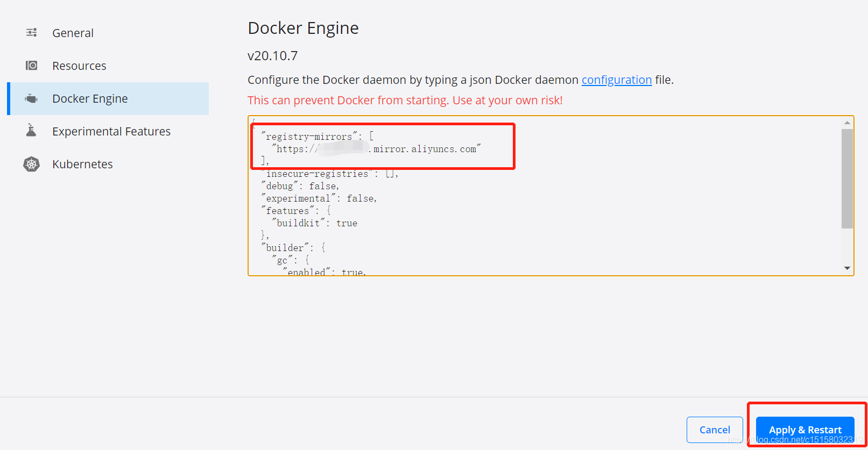Click the "features" line in JSON

click(x=296, y=211)
